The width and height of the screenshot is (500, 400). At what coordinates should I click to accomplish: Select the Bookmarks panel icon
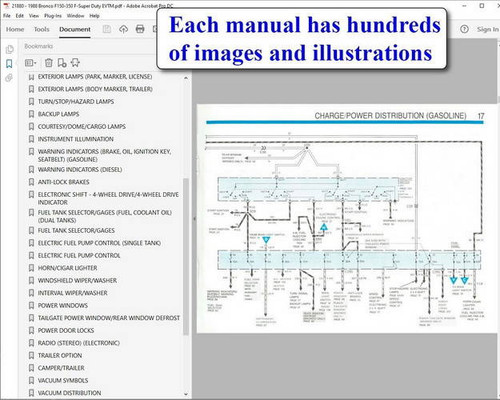[9, 64]
